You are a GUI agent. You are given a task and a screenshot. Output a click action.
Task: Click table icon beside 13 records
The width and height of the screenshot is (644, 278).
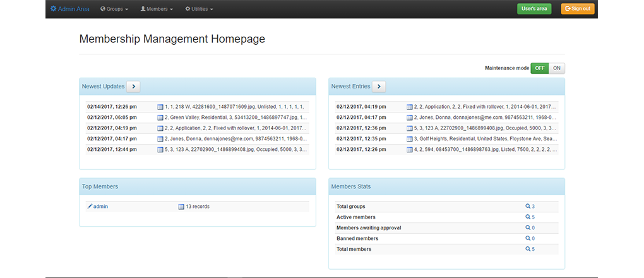181,207
